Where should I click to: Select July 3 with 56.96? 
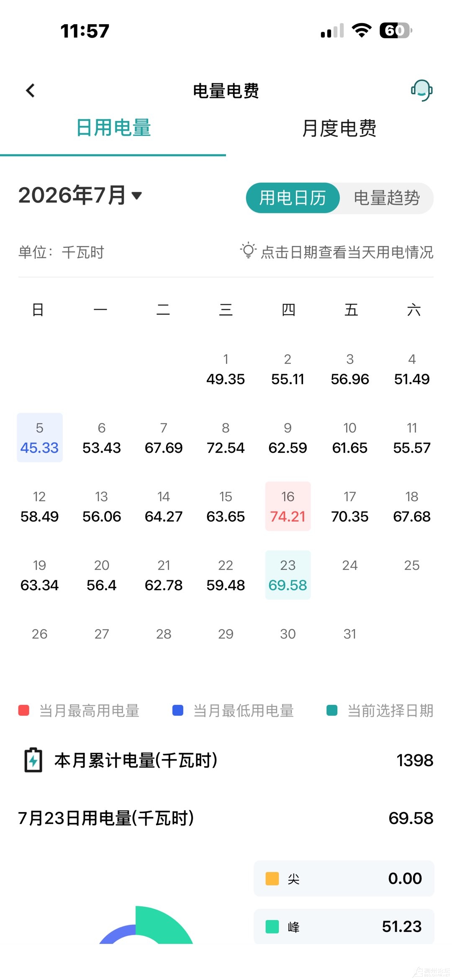pos(350,369)
